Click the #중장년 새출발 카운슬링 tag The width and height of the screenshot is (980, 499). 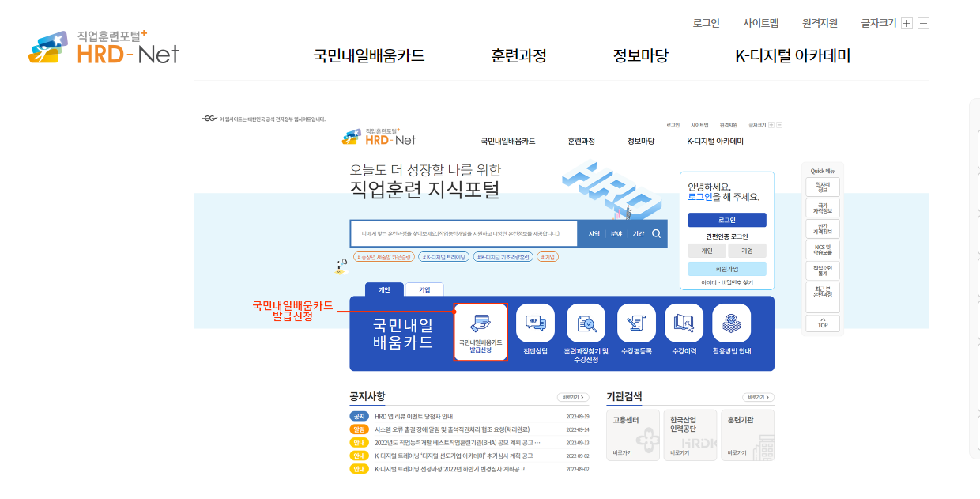pos(383,257)
